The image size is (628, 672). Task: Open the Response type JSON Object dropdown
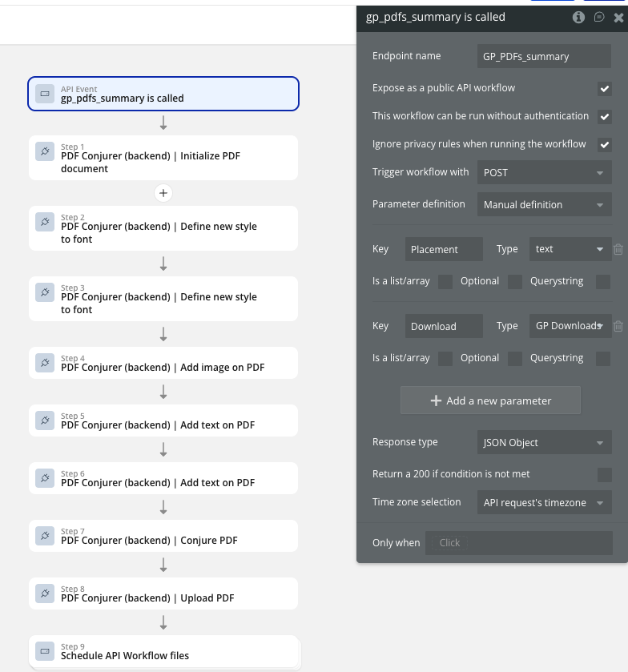click(544, 442)
